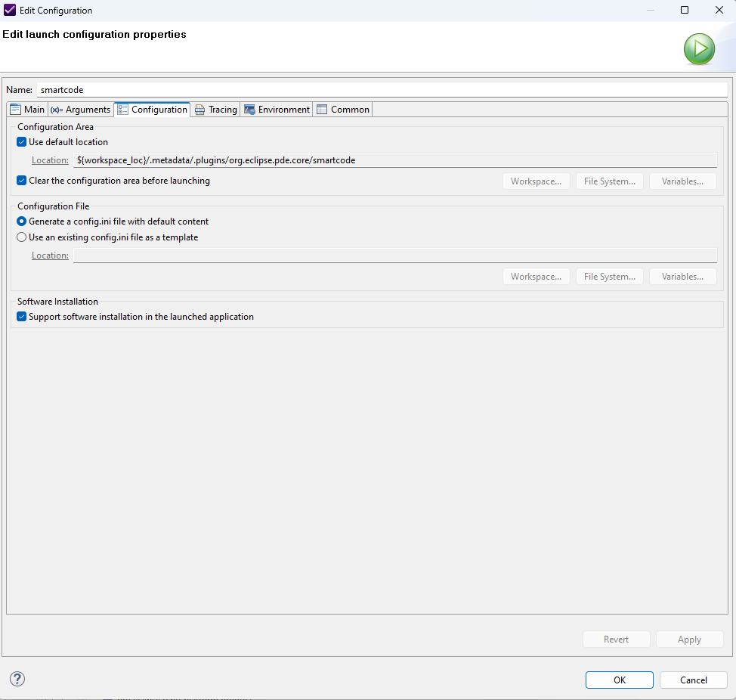Open the Common tab
Screen dimensions: 736x700
(343, 110)
